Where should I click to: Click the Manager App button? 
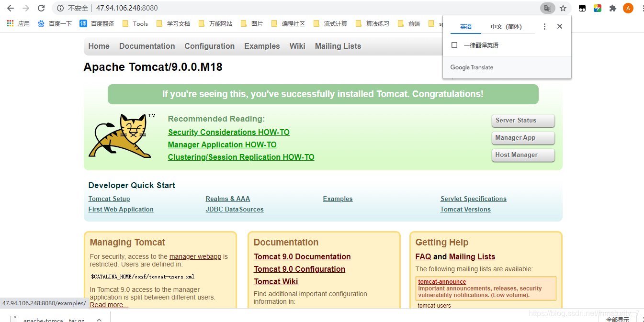pos(523,138)
